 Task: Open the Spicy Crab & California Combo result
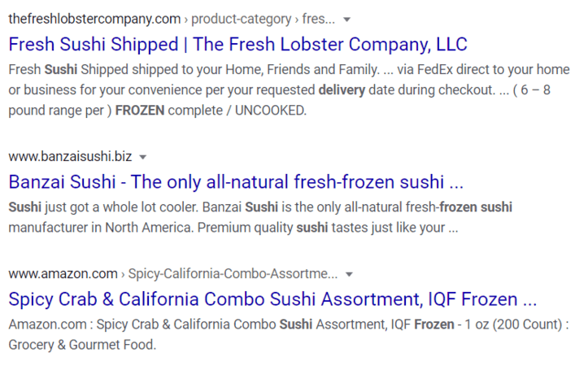click(x=272, y=298)
